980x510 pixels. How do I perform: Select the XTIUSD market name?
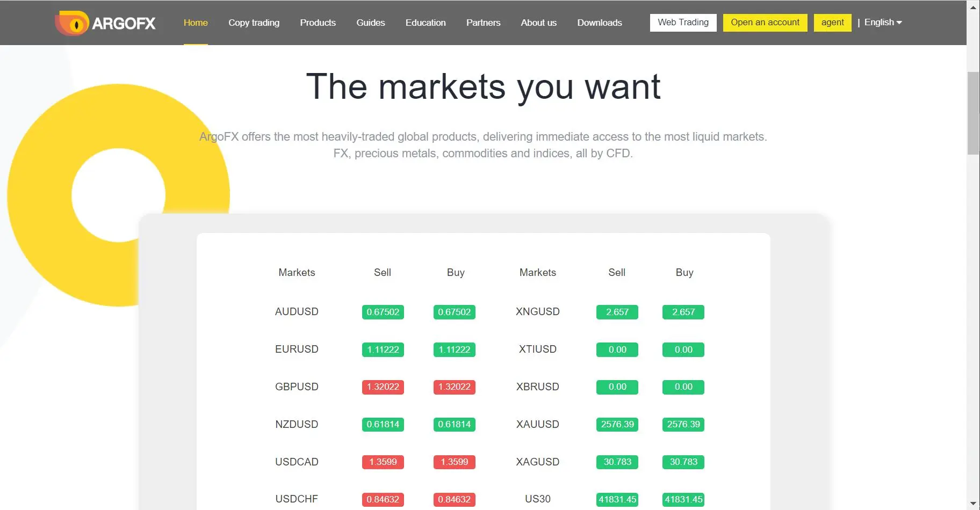[x=537, y=349]
